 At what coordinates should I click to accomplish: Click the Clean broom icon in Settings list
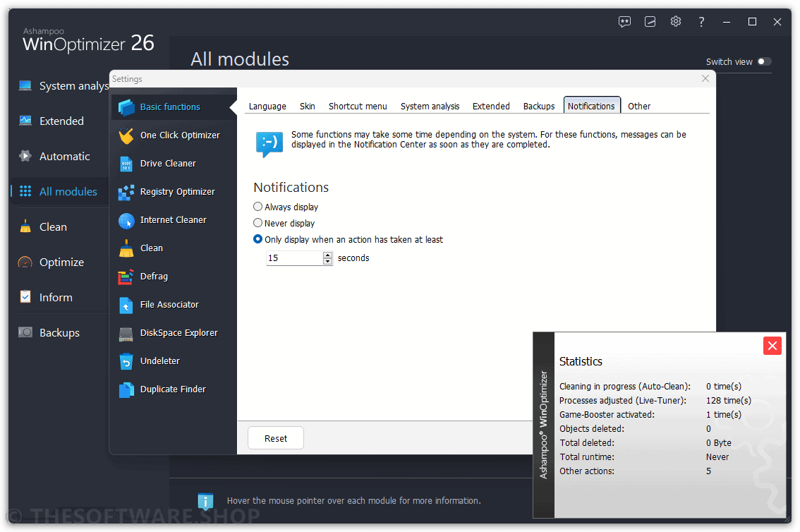click(x=126, y=248)
